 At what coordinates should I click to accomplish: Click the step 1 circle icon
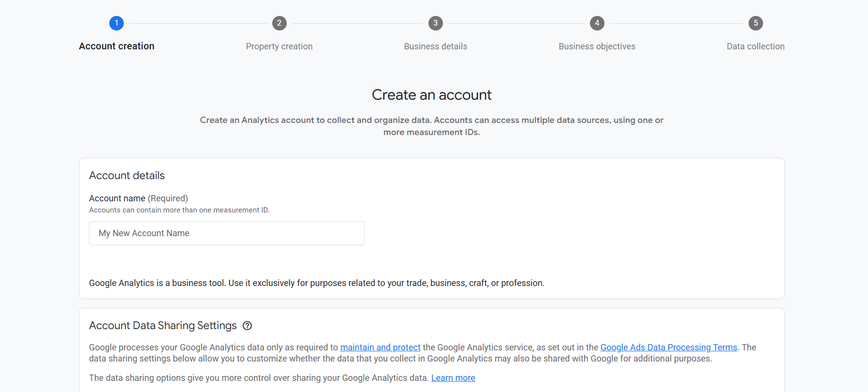tap(117, 23)
